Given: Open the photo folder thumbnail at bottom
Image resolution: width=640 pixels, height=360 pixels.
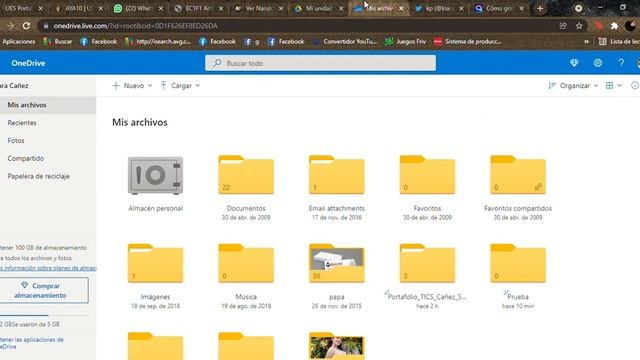Looking at the screenshot, I should tap(336, 346).
